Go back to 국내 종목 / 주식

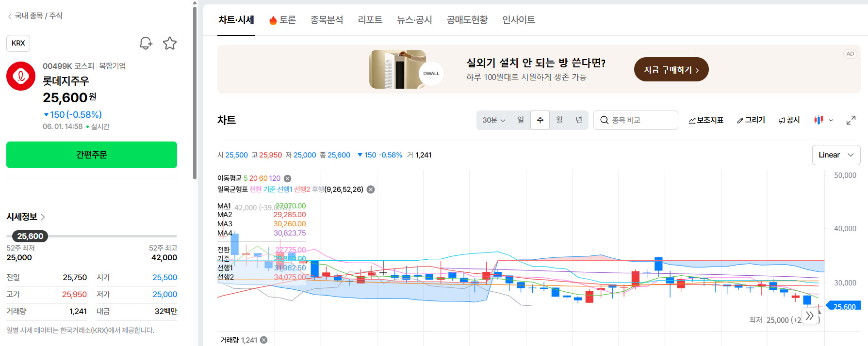coord(35,16)
